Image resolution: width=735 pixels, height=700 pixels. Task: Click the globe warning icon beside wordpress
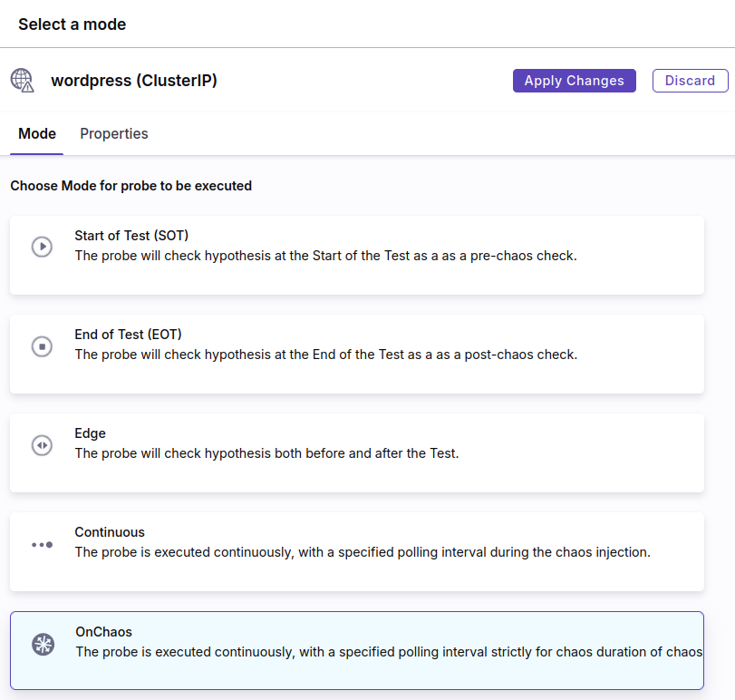pos(23,81)
